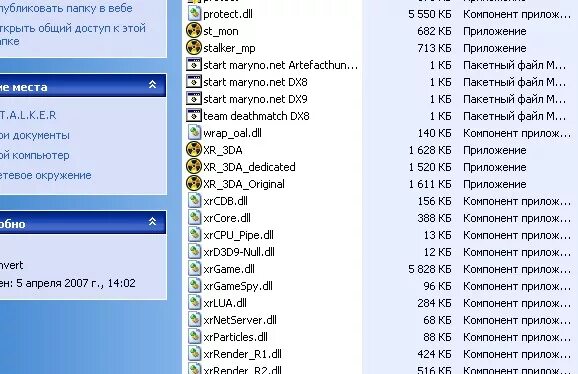Select file name 'start maryno.net DX9'

point(255,99)
